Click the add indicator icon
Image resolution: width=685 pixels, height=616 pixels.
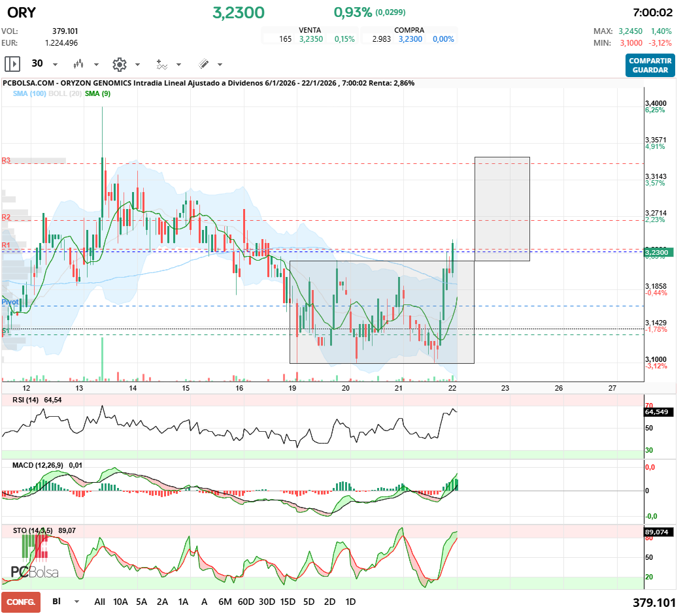coord(163,64)
